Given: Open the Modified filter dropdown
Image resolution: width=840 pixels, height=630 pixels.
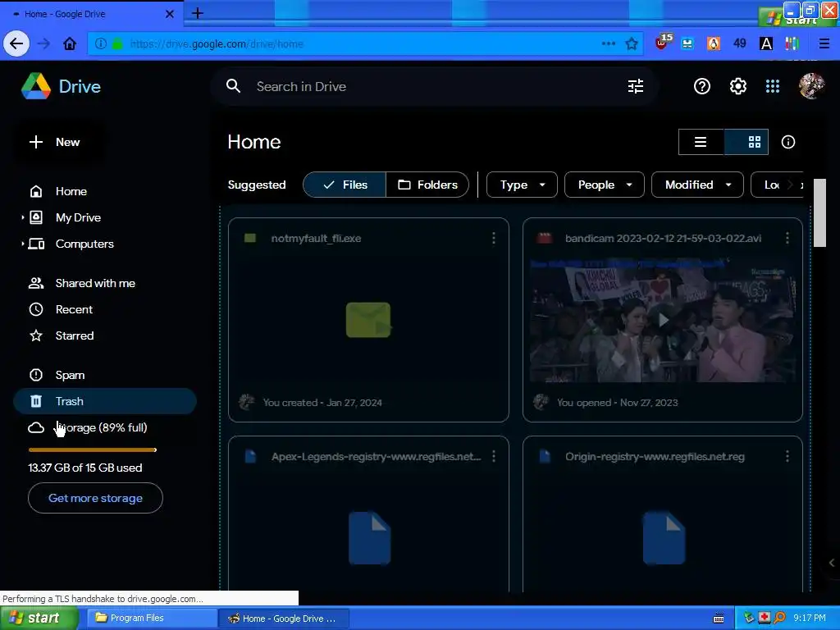Looking at the screenshot, I should 697,185.
